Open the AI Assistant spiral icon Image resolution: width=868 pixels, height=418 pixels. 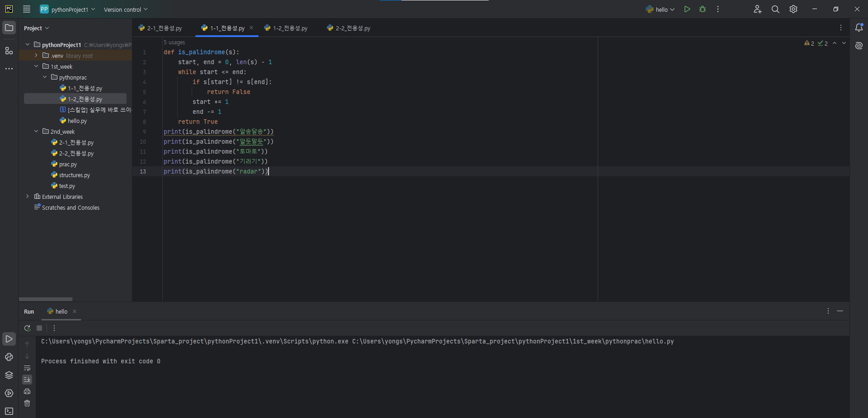tap(859, 46)
